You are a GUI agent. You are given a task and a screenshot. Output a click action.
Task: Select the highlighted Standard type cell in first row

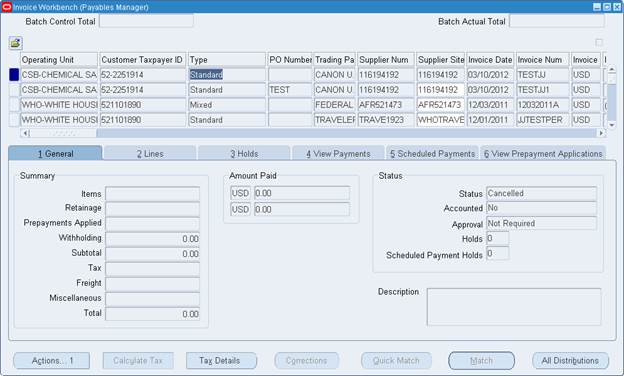pos(227,75)
